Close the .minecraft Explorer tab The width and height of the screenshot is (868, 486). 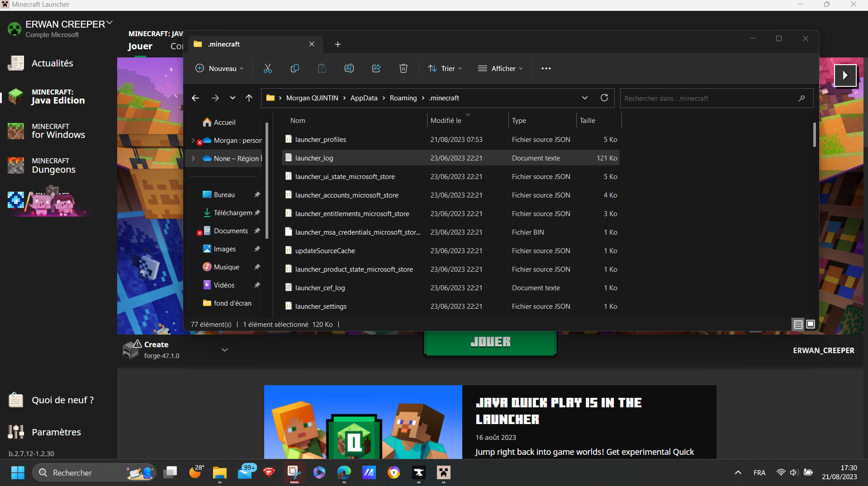pyautogui.click(x=312, y=44)
